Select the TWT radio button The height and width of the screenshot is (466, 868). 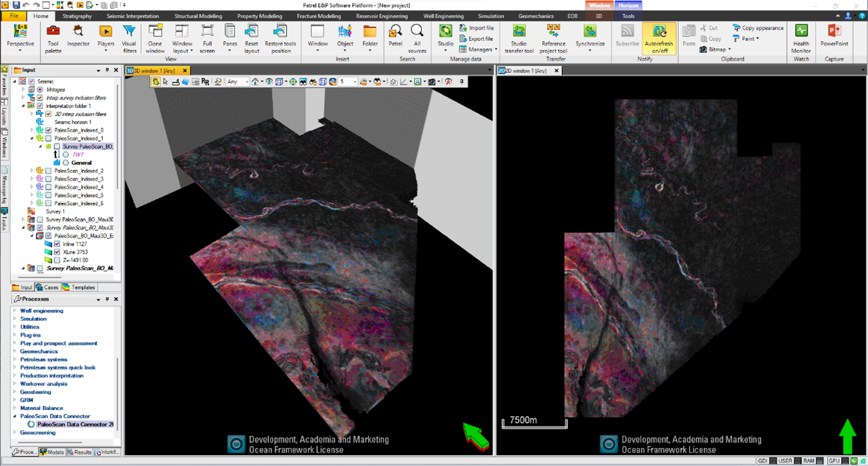tap(66, 154)
